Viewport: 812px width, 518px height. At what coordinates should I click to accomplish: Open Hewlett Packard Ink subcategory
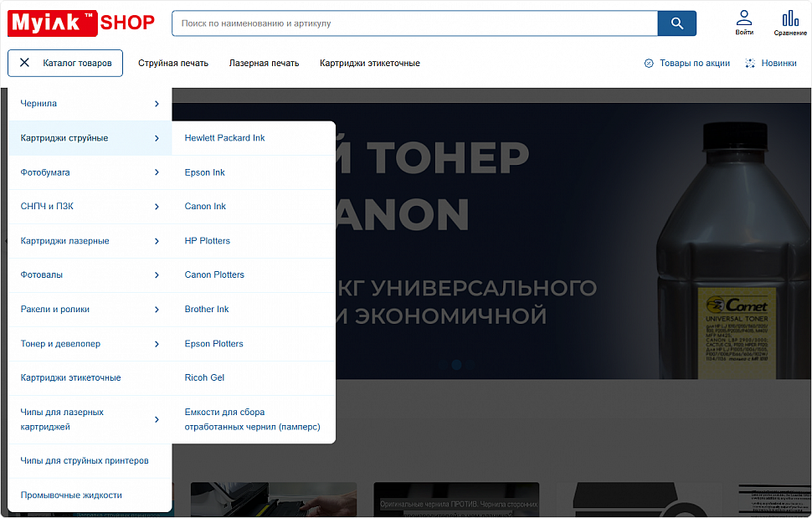pyautogui.click(x=224, y=138)
